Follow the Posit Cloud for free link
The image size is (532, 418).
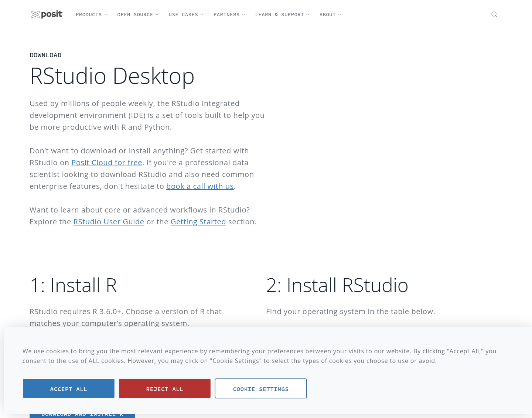(x=107, y=163)
